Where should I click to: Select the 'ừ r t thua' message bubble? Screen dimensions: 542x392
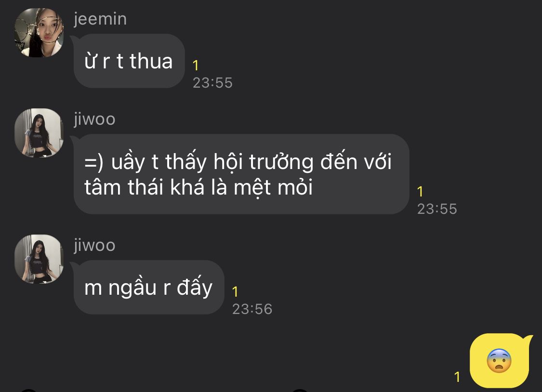click(x=129, y=61)
